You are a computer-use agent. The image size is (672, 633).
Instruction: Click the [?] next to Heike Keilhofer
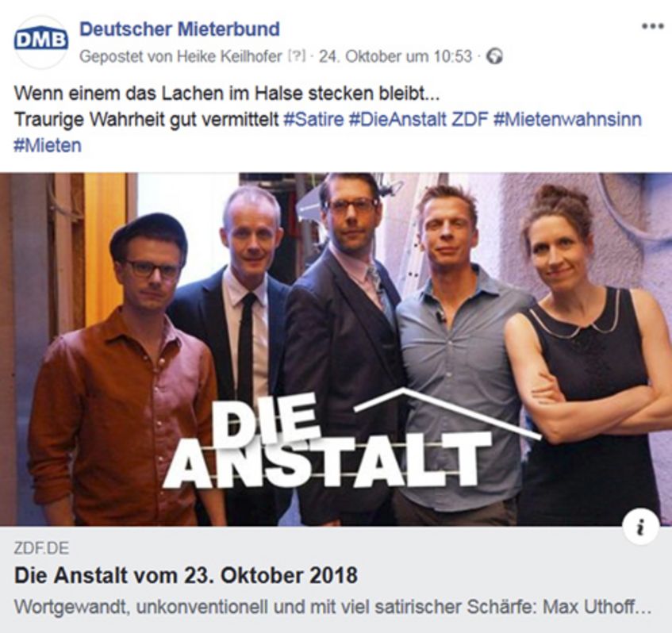[x=297, y=56]
